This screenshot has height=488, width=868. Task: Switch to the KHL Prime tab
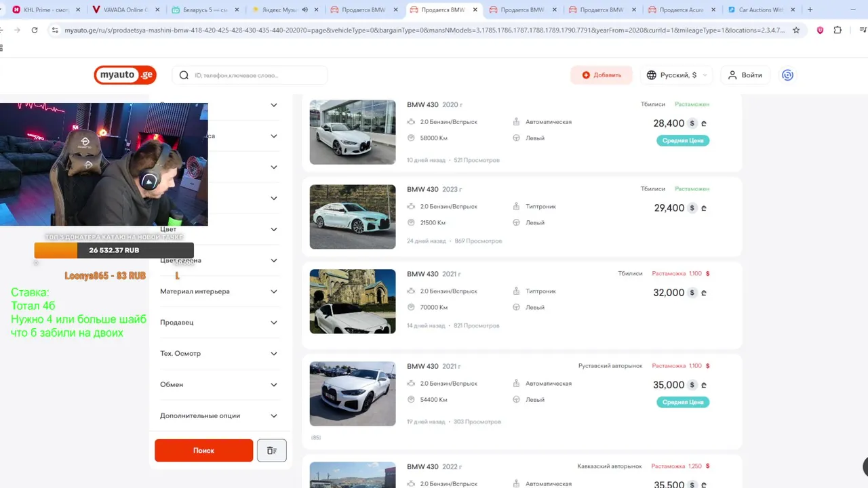click(46, 10)
